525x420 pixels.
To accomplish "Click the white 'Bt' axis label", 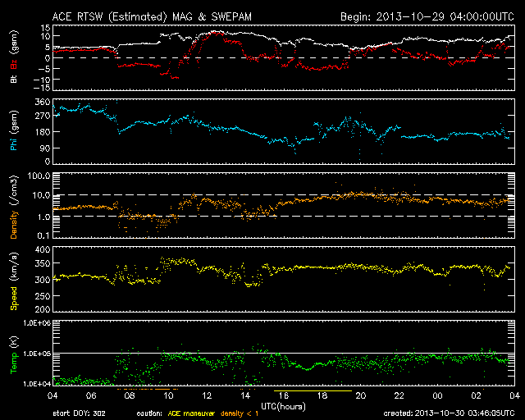I will (x=14, y=79).
